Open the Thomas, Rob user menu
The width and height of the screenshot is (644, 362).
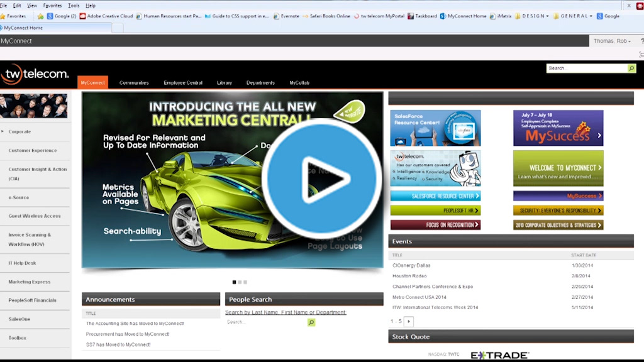(x=612, y=41)
